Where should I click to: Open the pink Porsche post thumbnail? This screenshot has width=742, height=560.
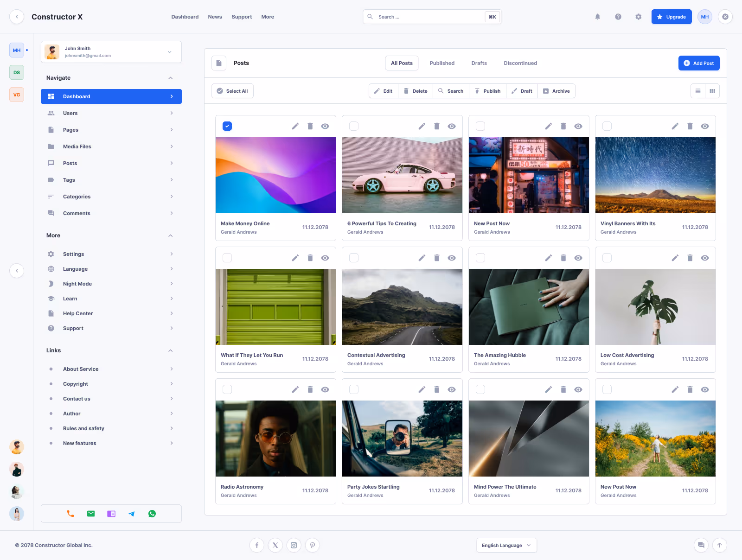[x=402, y=175]
